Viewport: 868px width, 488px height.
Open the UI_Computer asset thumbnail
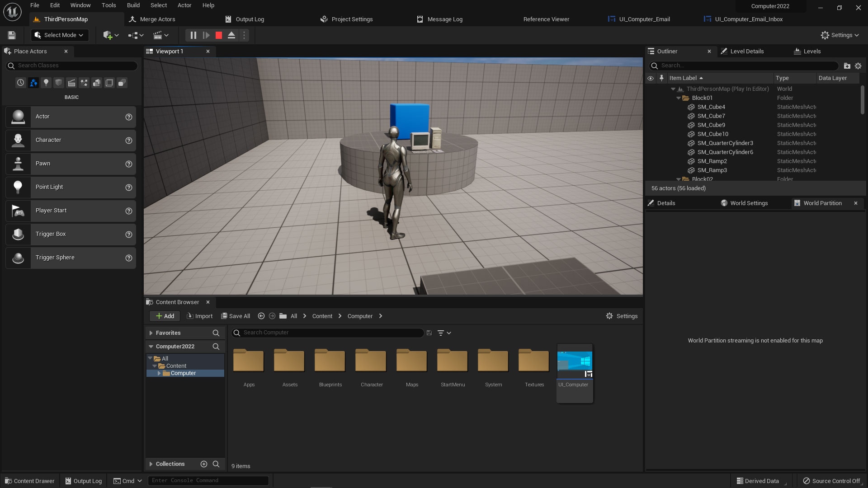pos(574,361)
